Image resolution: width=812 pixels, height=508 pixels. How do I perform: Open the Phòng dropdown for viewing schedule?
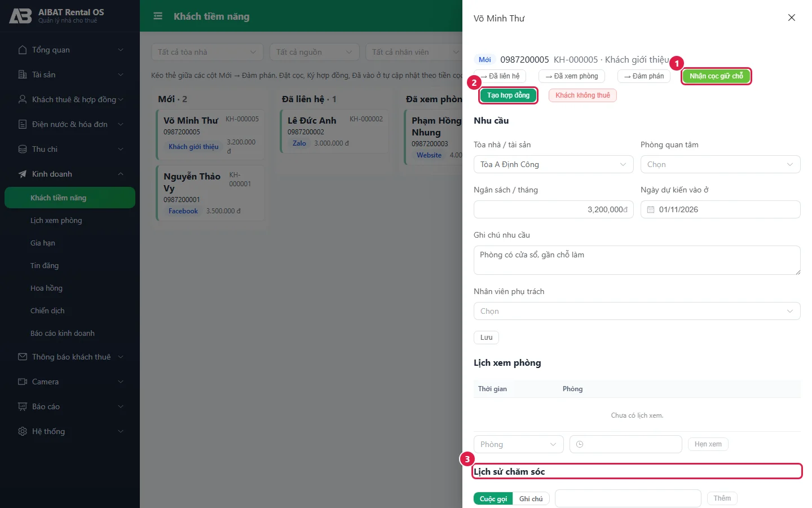(x=519, y=444)
